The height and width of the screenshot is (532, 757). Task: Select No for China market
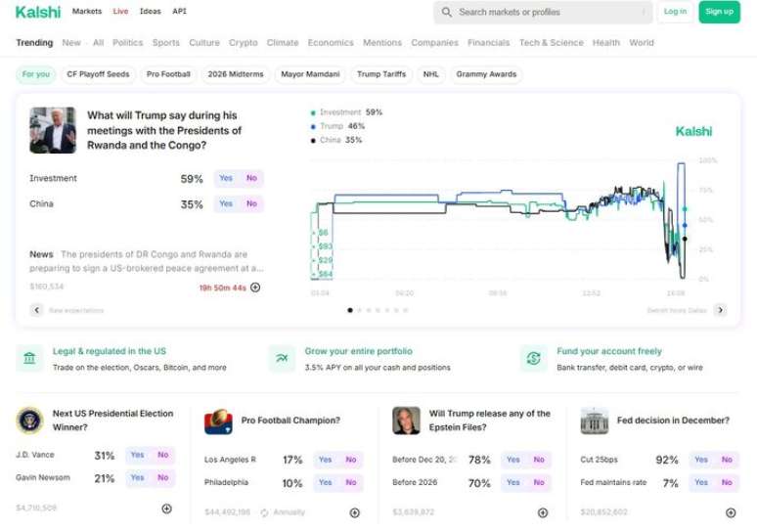(251, 203)
